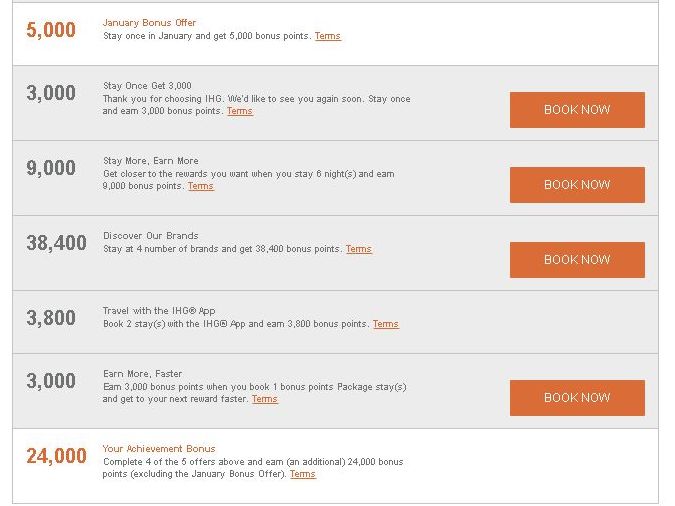This screenshot has width=675, height=506.
Task: Select the Your Achievement Bonus title
Action: pyautogui.click(x=159, y=449)
